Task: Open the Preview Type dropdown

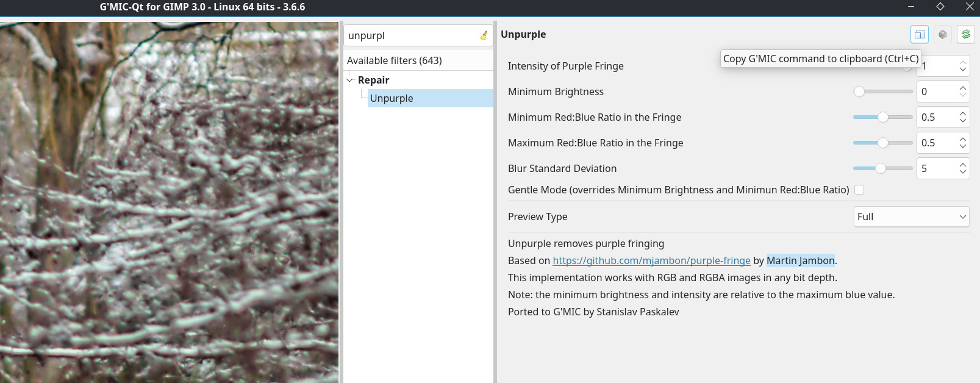Action: (912, 217)
